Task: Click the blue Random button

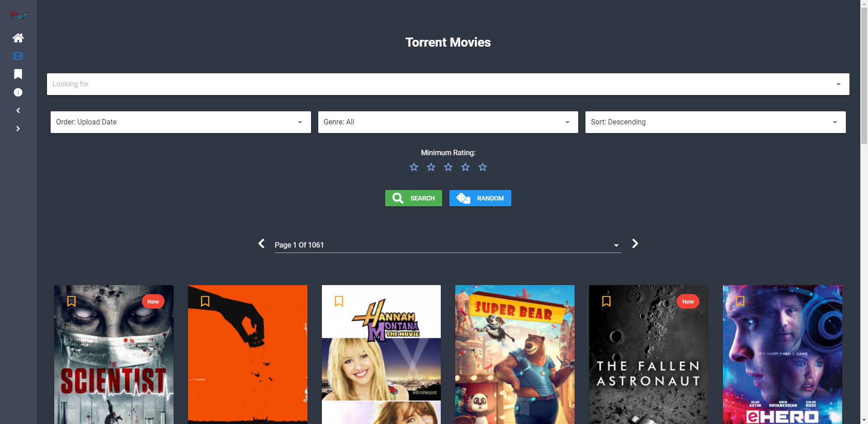Action: [480, 198]
